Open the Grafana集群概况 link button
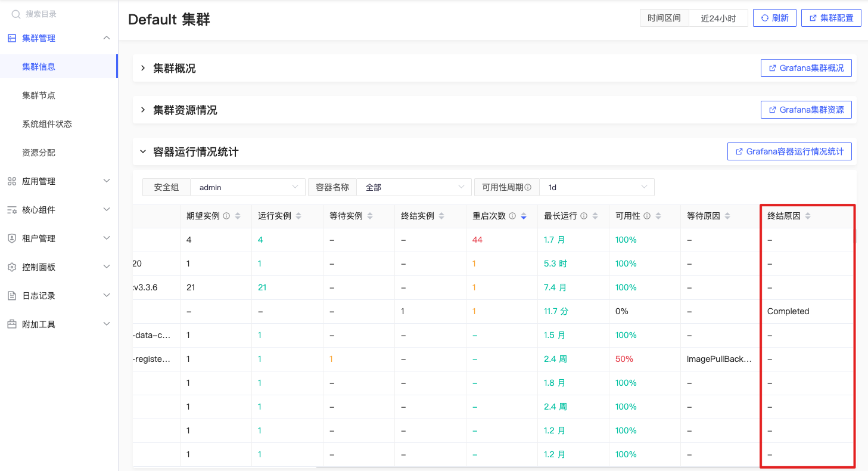 [x=806, y=68]
